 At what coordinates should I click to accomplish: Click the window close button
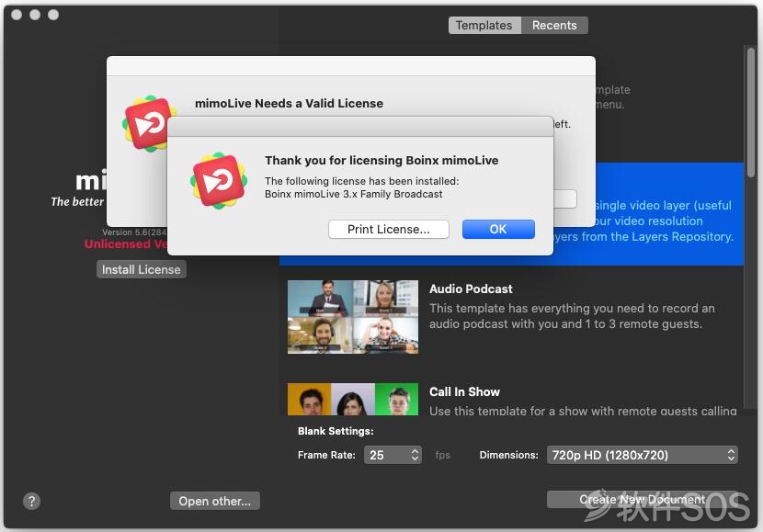tap(17, 15)
